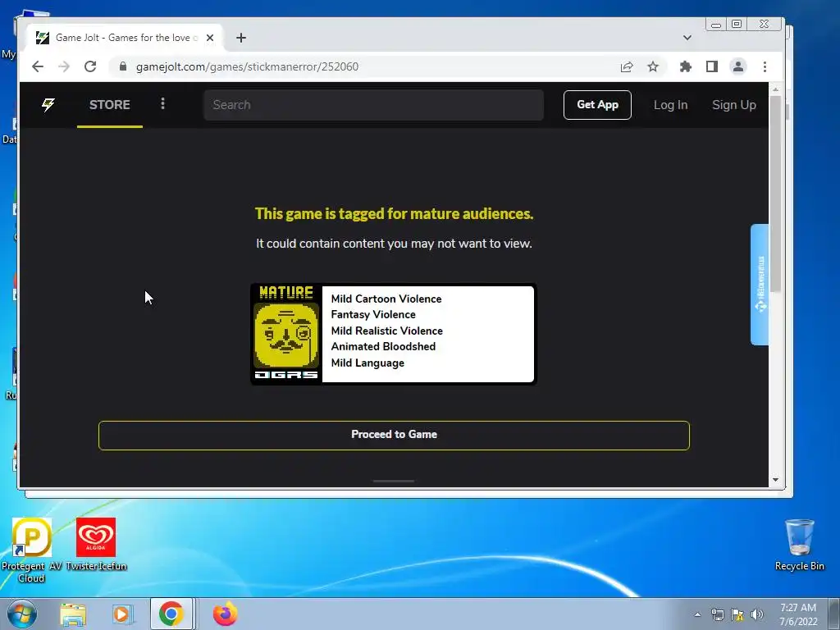This screenshot has width=840, height=630.
Task: Open the three-dot menu beside STORE
Action: [x=163, y=103]
